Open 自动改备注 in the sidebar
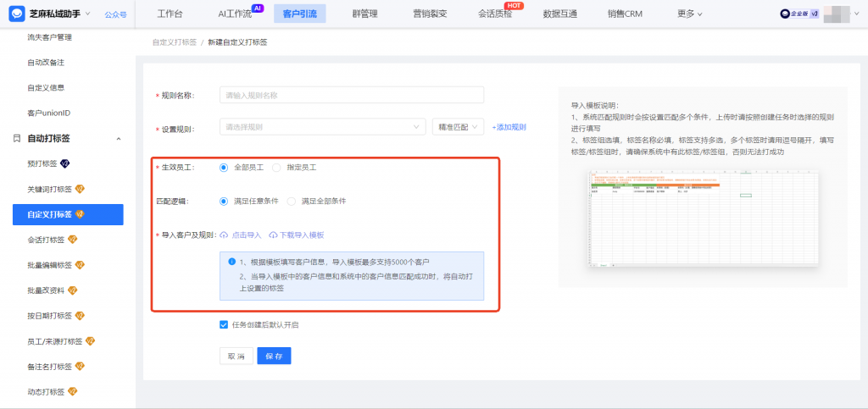This screenshot has height=409, width=868. click(x=46, y=63)
